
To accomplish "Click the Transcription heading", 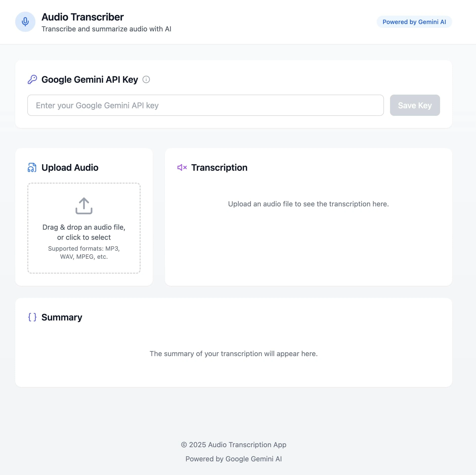I will coord(219,167).
